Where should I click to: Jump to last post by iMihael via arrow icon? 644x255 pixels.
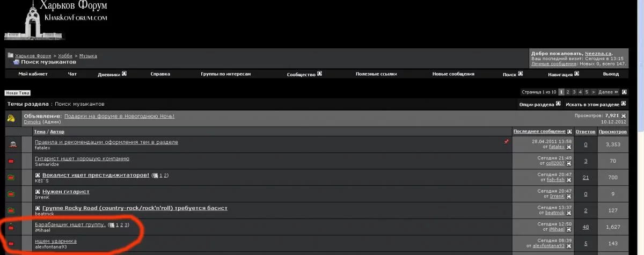[x=569, y=229]
